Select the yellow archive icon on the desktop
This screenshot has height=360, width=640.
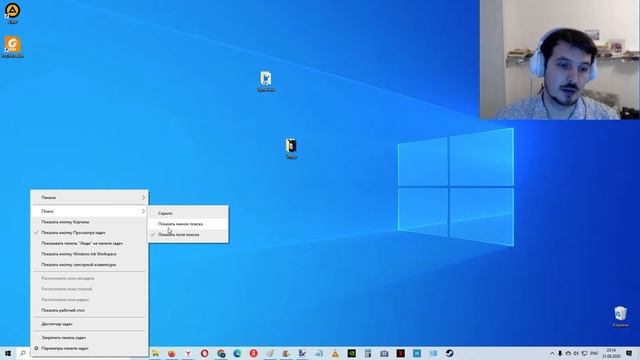click(291, 148)
